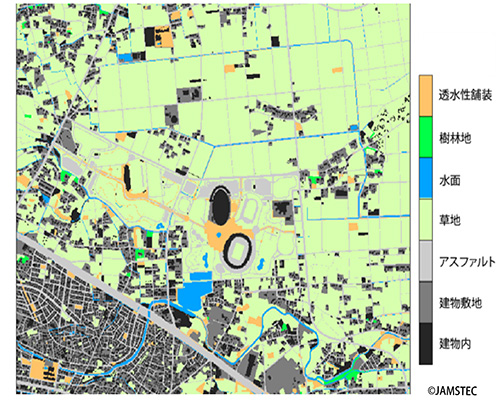Click the bright green 樹林地 legend swatch
The image size is (500, 403).
[426, 137]
